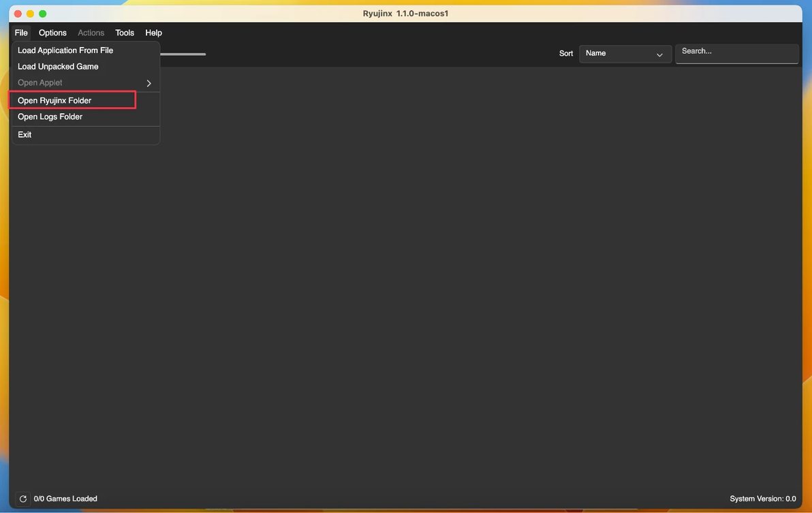Close the Ryujinx window
Image resolution: width=812 pixels, height=513 pixels.
18,14
